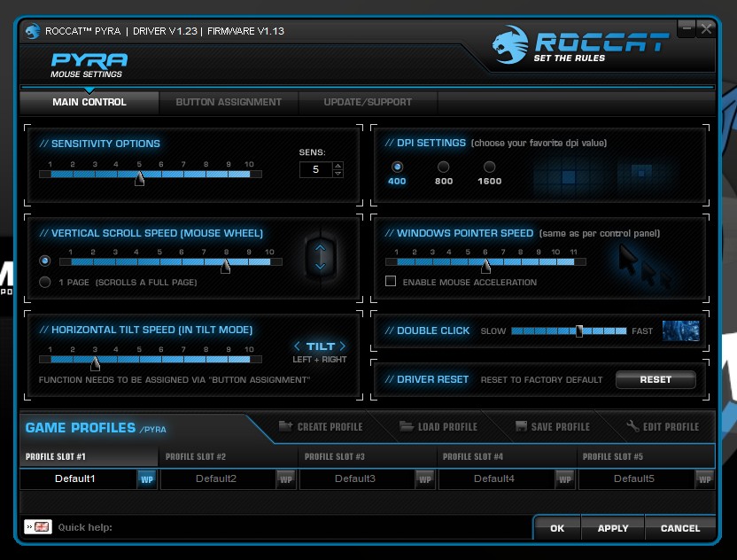Viewport: 737px width, 560px height.
Task: Increase the SENS value with up arrow
Action: (337, 165)
